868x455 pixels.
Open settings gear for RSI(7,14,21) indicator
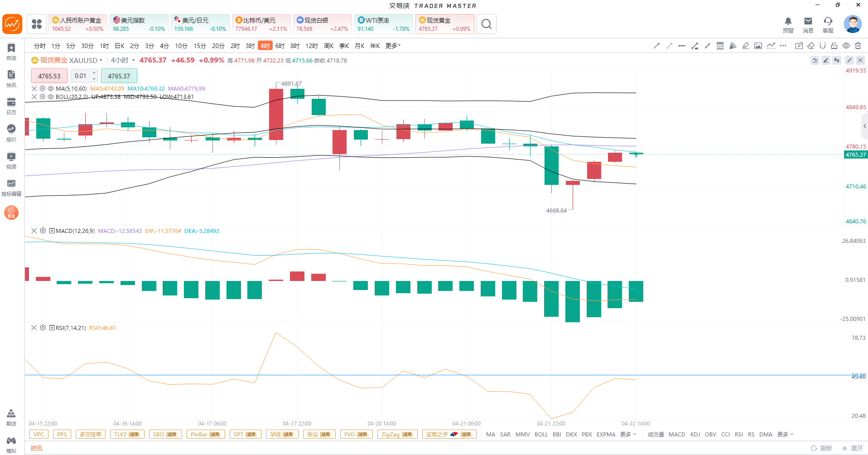pyautogui.click(x=43, y=328)
